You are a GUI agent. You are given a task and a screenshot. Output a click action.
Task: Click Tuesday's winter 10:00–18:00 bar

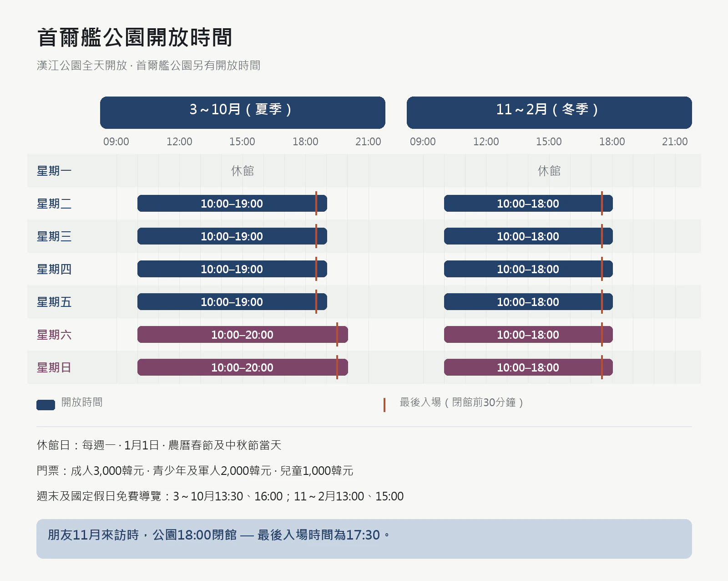tap(528, 204)
